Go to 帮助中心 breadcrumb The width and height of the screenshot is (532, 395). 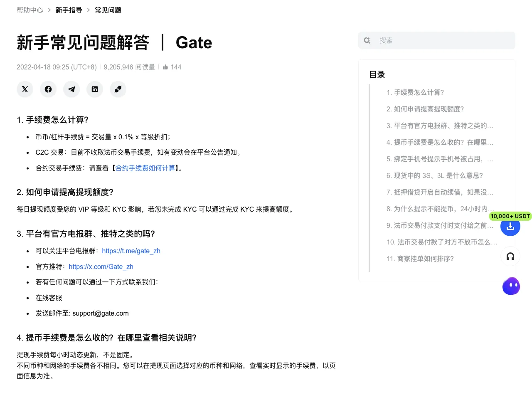click(x=30, y=10)
